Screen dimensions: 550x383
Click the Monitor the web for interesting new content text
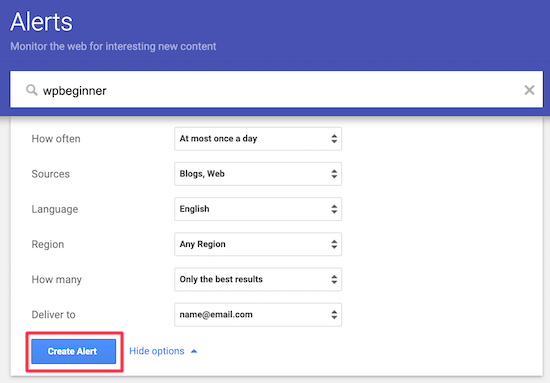(x=113, y=46)
